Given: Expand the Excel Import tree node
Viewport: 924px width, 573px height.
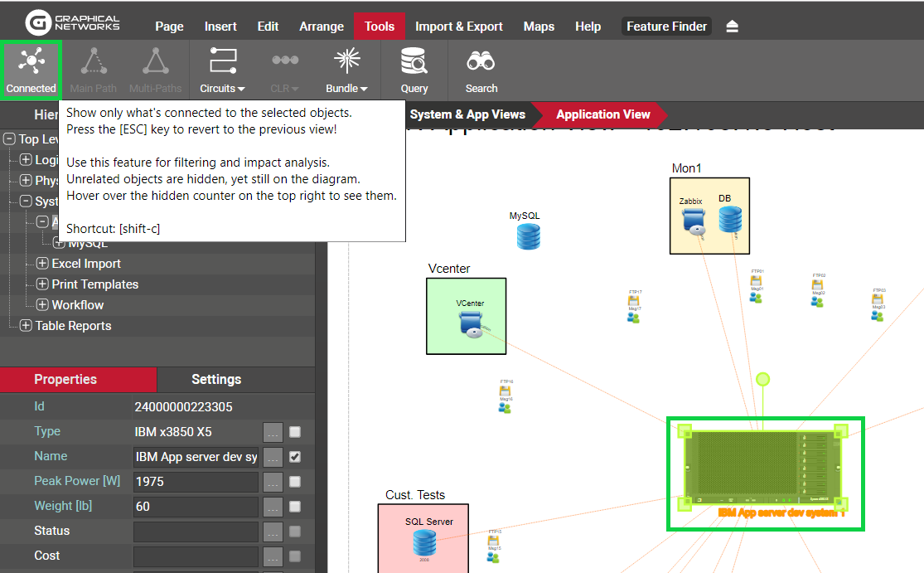Looking at the screenshot, I should (43, 264).
